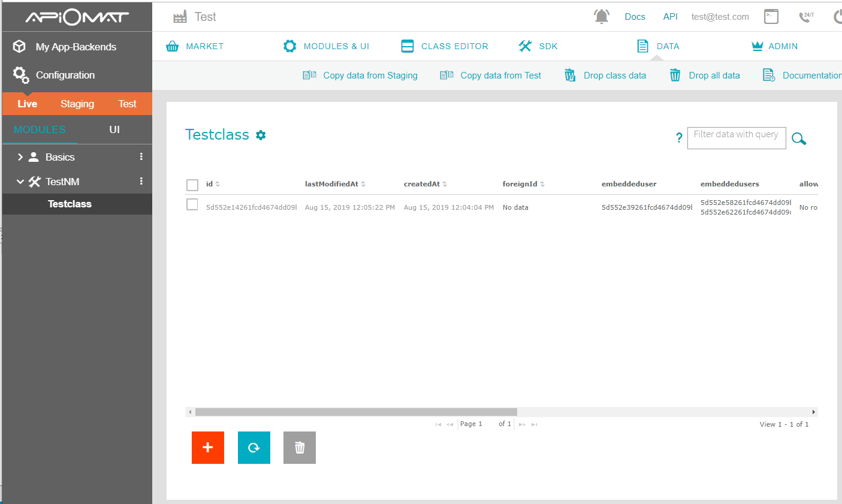Open the notifications bell icon
The width and height of the screenshot is (842, 504).
click(x=601, y=17)
